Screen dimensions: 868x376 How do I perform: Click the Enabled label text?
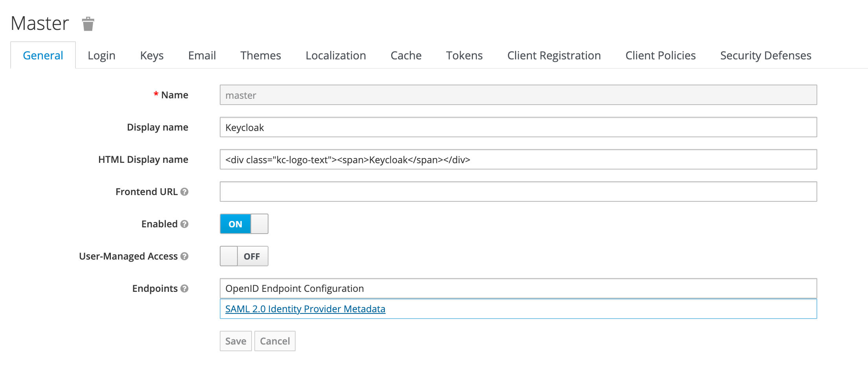coord(159,224)
